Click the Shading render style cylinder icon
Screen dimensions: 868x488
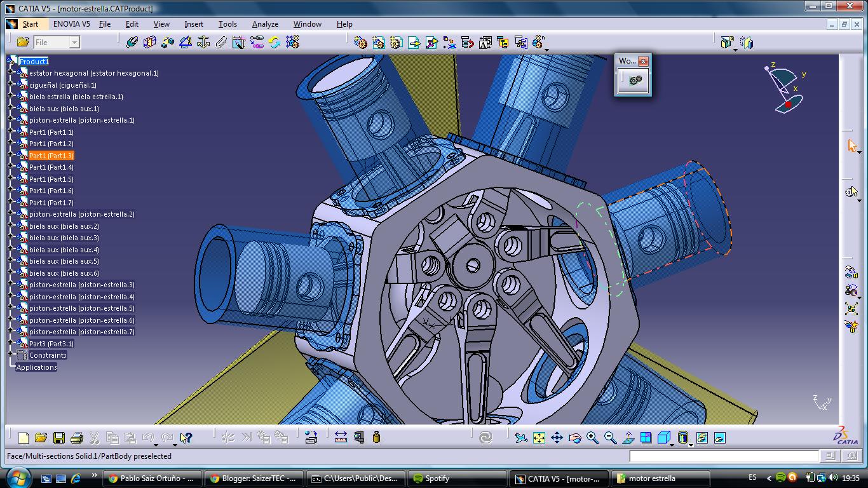click(683, 437)
